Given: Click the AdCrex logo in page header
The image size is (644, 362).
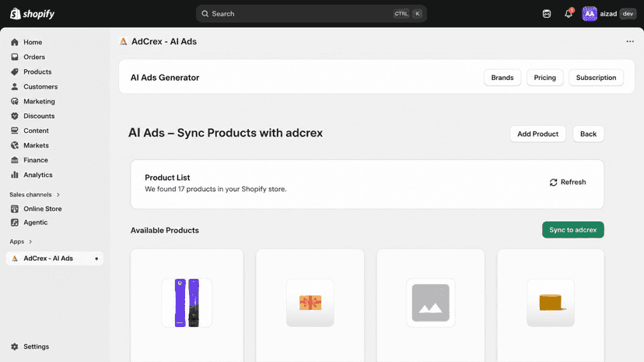Looking at the screenshot, I should (123, 41).
